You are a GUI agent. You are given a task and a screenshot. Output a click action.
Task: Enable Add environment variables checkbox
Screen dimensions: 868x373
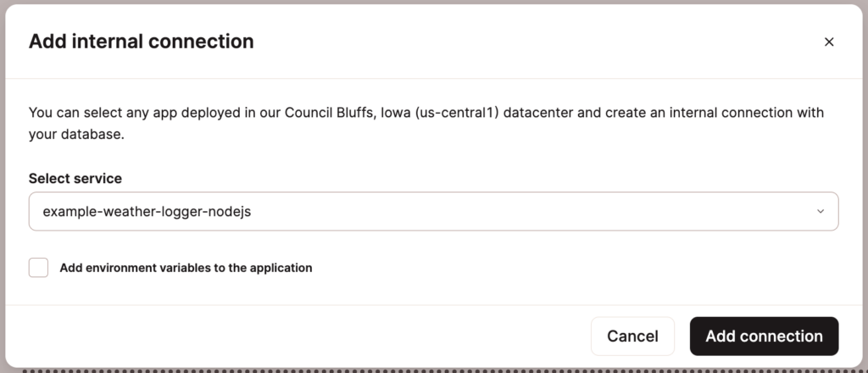point(38,268)
